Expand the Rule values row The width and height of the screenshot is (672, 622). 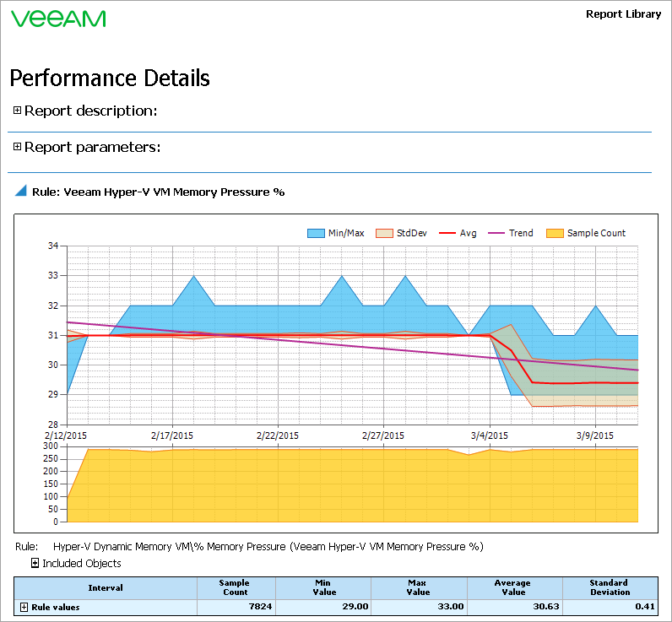[x=24, y=607]
